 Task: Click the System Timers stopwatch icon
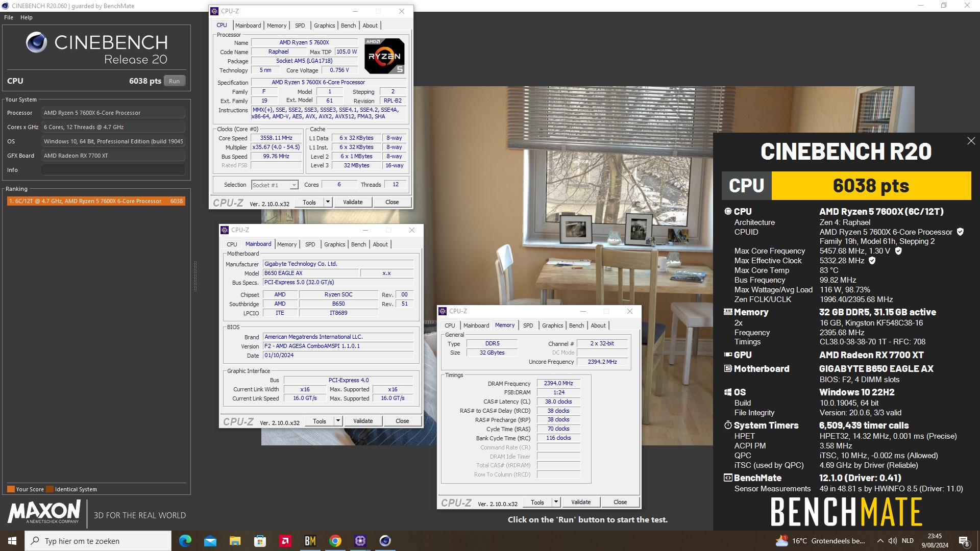click(x=728, y=425)
